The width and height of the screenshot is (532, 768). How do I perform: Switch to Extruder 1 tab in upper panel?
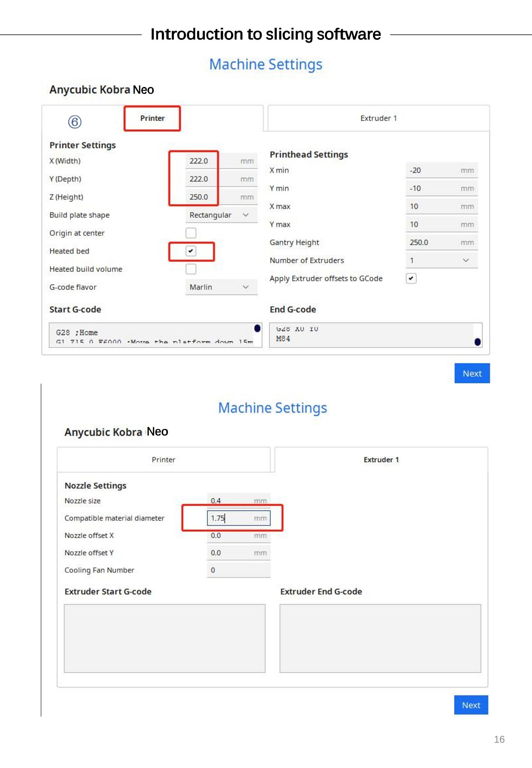tap(379, 118)
